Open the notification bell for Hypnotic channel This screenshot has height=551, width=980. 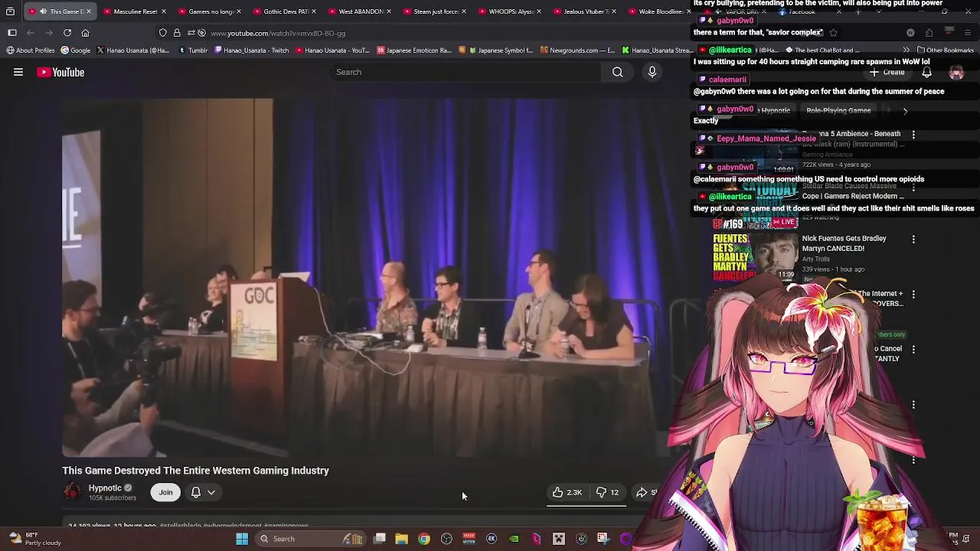pyautogui.click(x=196, y=492)
